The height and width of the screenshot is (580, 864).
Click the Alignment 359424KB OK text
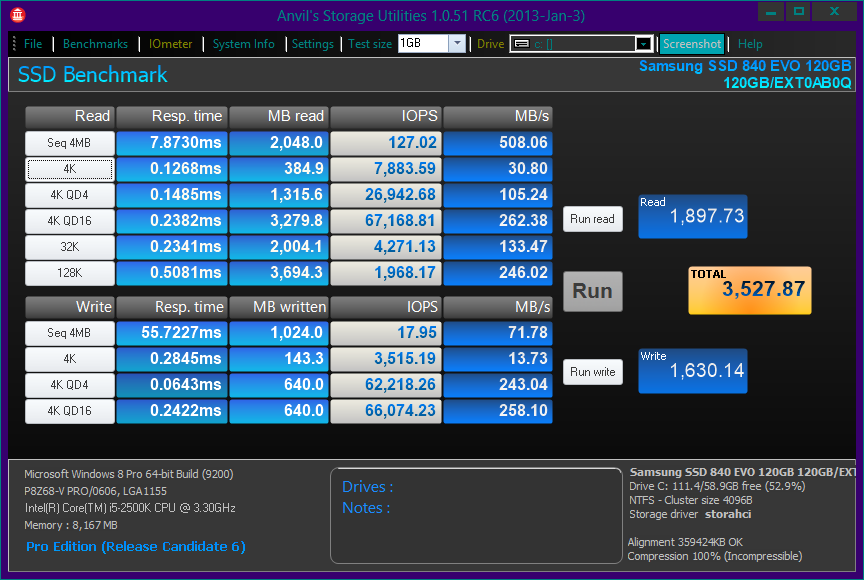pos(685,543)
